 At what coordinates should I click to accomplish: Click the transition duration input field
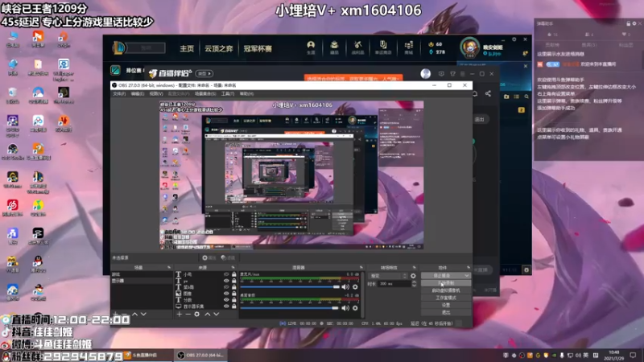[x=394, y=284]
